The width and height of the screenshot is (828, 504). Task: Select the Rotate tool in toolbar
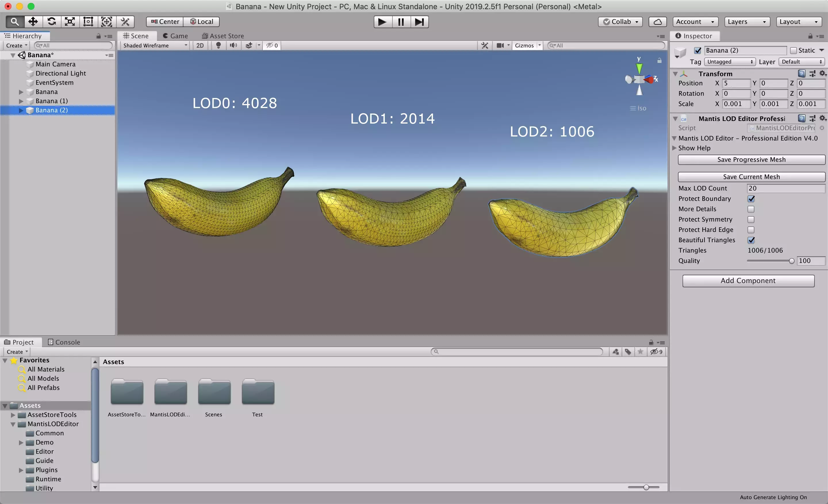[x=51, y=22]
